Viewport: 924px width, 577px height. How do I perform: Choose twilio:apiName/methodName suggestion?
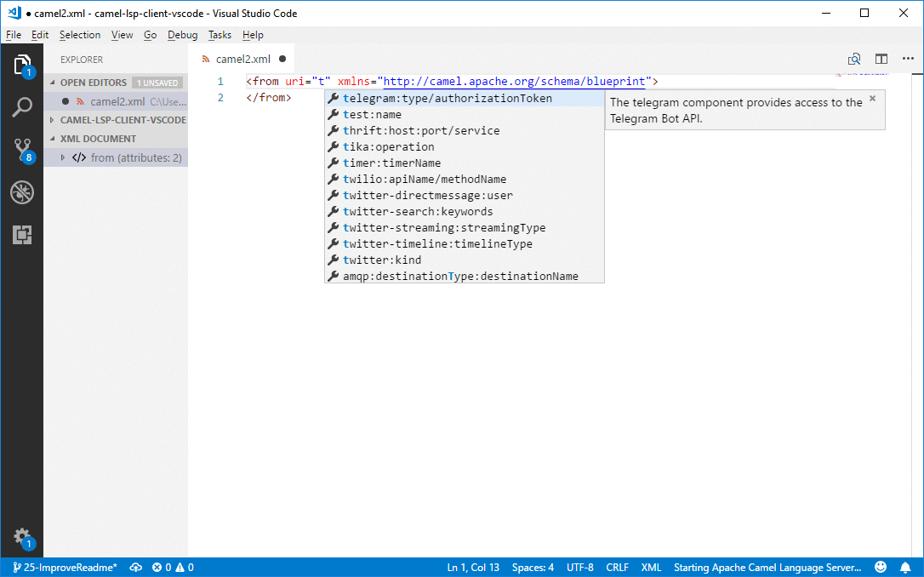coord(465,180)
